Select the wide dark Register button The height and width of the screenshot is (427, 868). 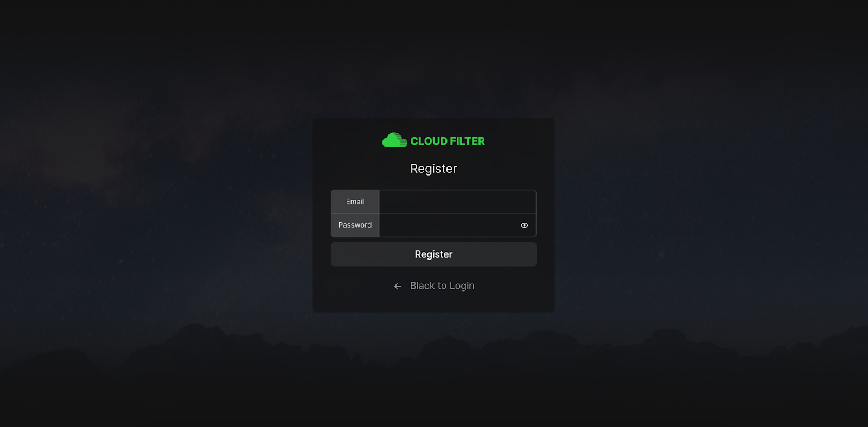pyautogui.click(x=433, y=254)
